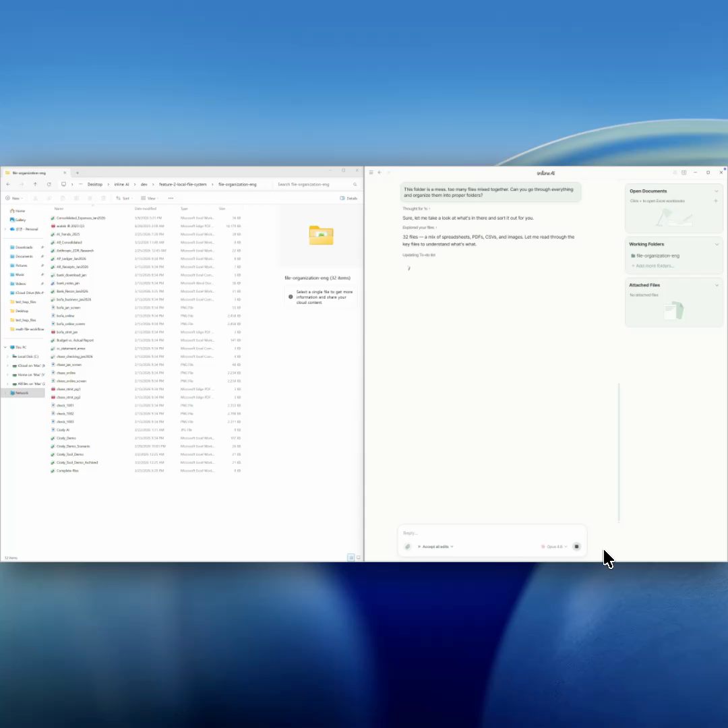Toggle the Details pane button

348,198
